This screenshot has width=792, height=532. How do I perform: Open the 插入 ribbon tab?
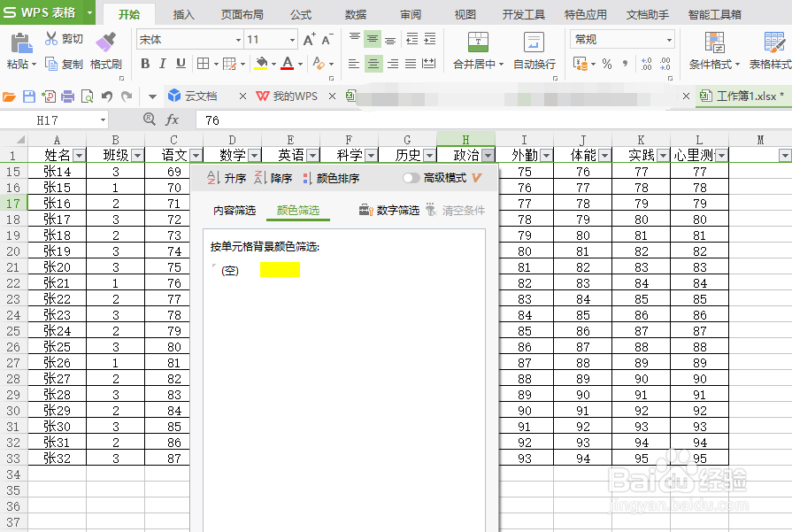pyautogui.click(x=183, y=15)
